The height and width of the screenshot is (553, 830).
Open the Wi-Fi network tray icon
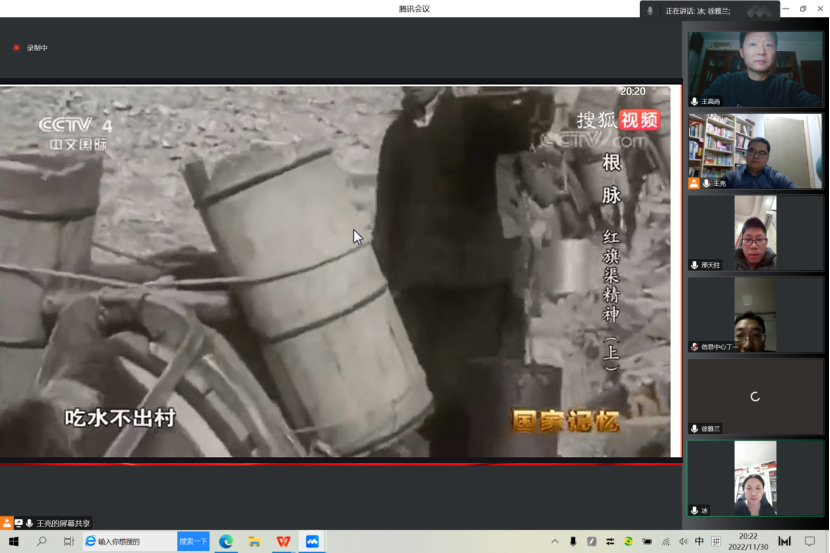[x=665, y=541]
